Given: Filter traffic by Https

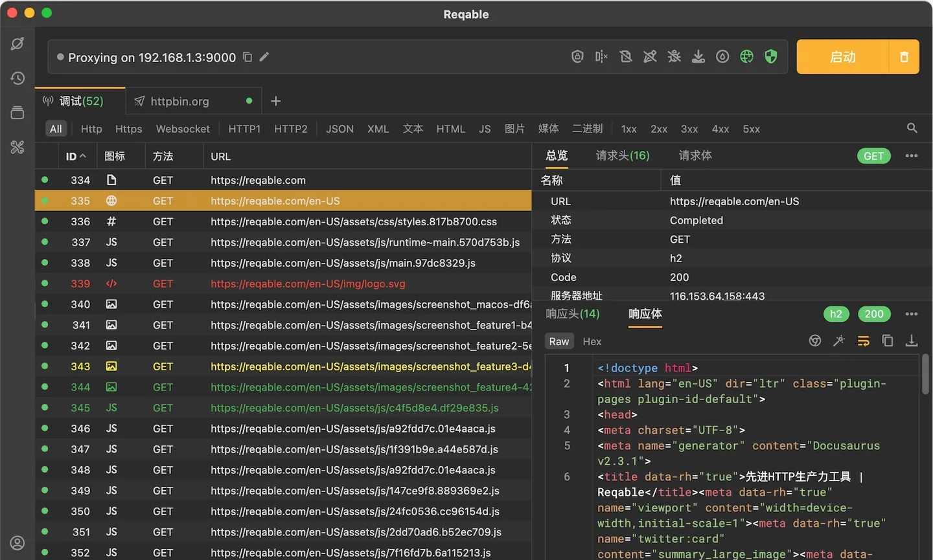Looking at the screenshot, I should [x=128, y=129].
